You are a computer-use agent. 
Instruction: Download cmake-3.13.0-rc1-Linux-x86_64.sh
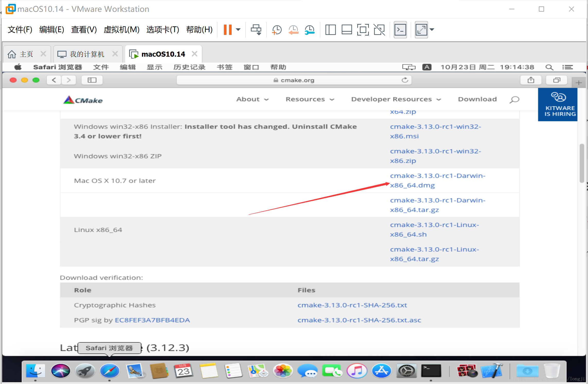tap(434, 229)
